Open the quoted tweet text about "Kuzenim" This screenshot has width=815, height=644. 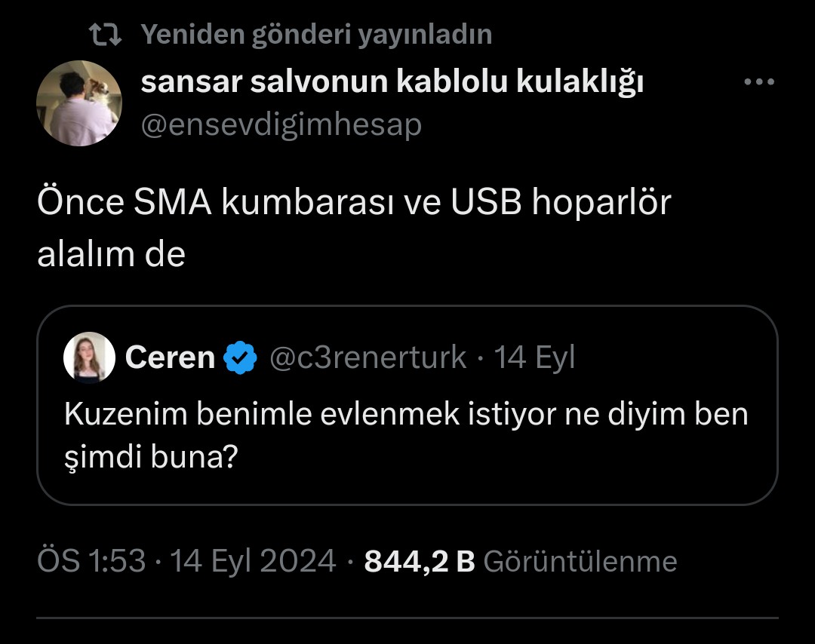coord(406,414)
